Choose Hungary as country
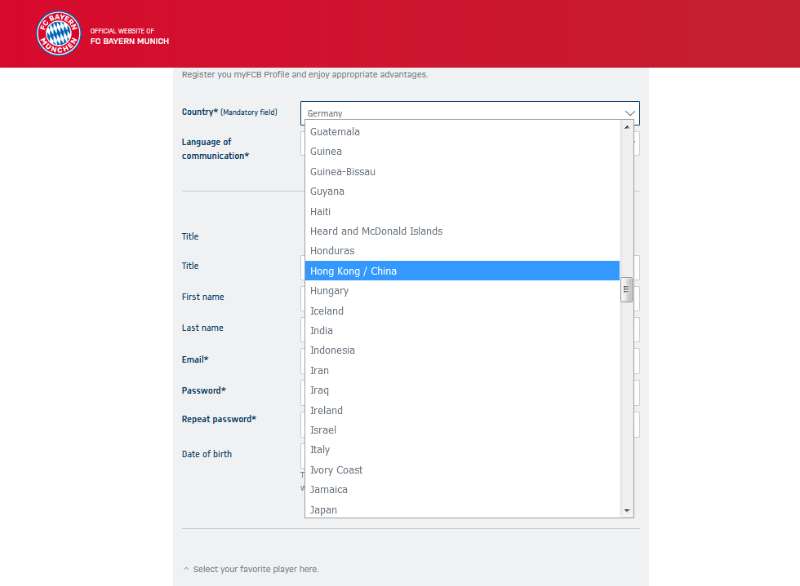Viewport: 800px width, 586px height. coord(462,291)
